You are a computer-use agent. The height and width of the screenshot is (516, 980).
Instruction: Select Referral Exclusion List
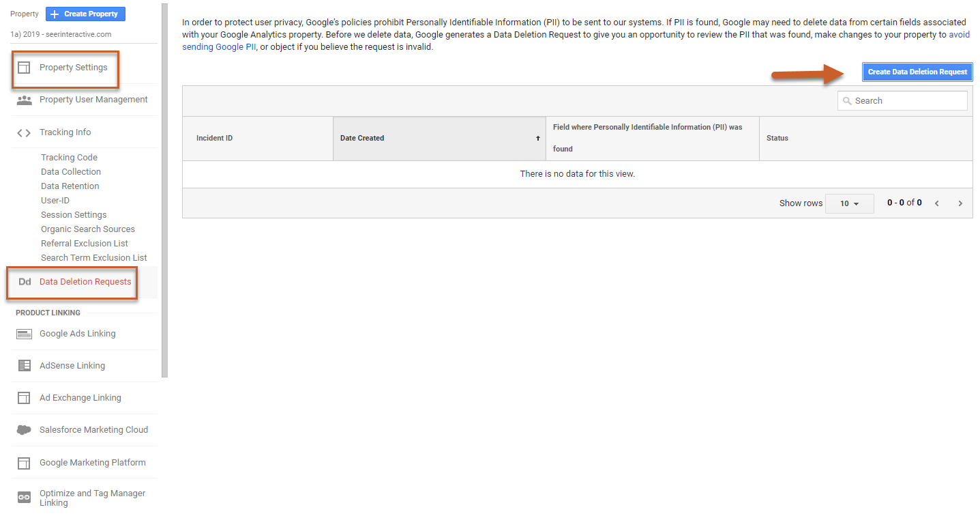(x=85, y=244)
